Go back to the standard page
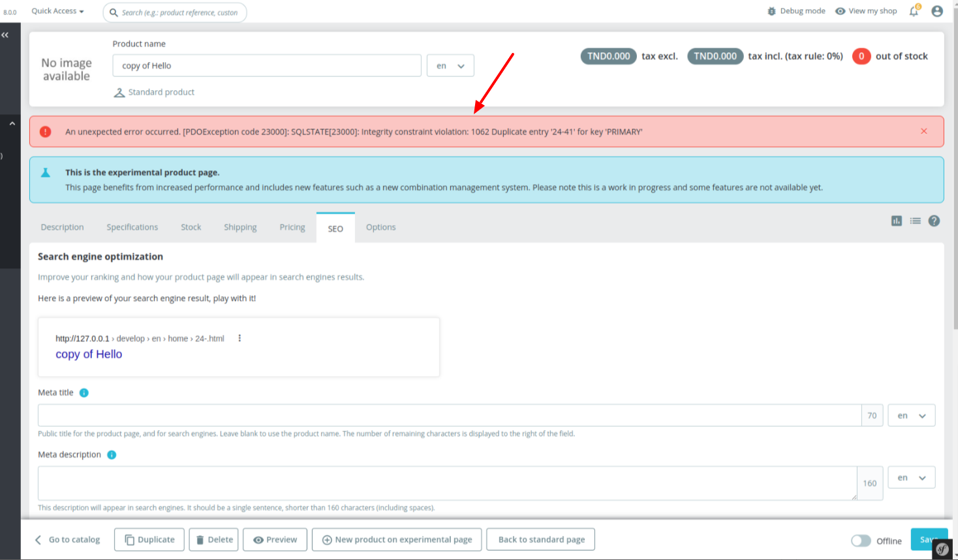This screenshot has width=958, height=560. [x=540, y=539]
